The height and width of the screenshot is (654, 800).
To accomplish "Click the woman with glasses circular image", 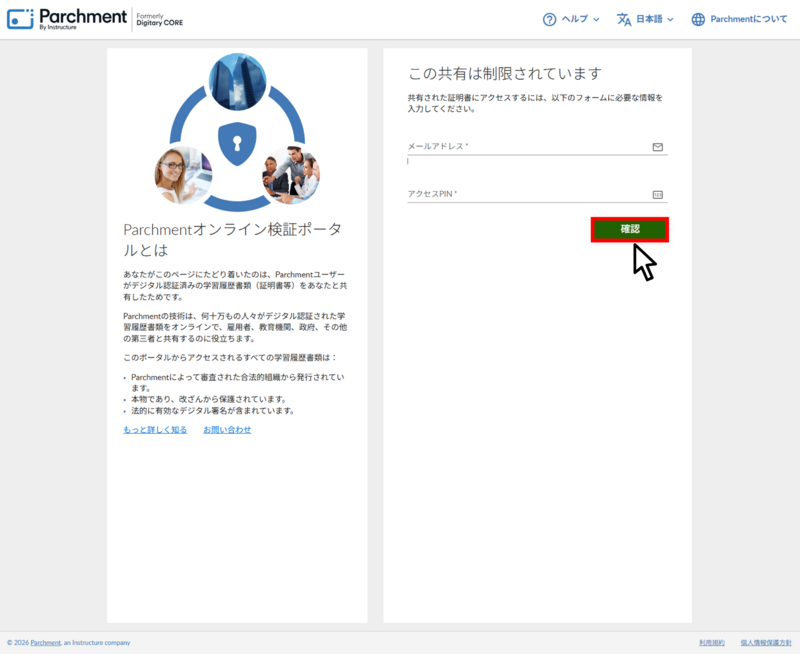I will pos(181,174).
